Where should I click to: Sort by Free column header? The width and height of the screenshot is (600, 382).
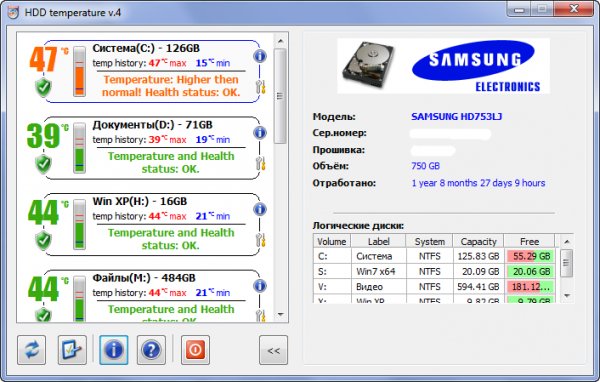530,242
